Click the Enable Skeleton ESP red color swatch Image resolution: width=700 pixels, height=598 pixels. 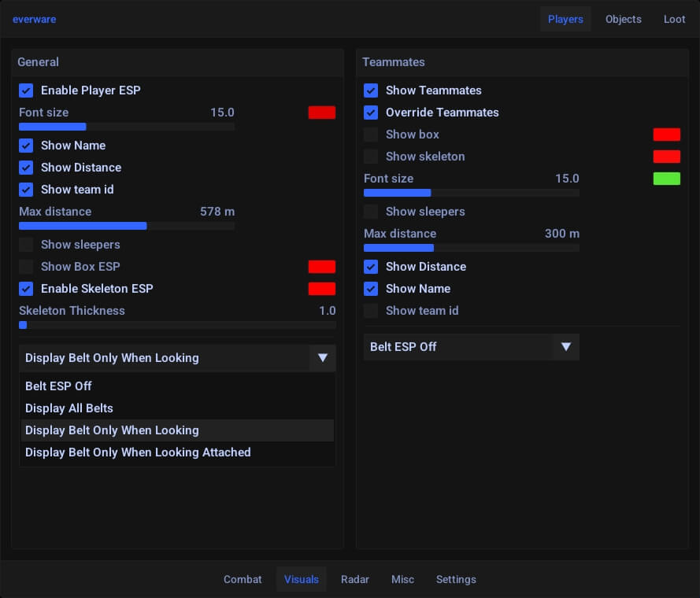pyautogui.click(x=321, y=289)
